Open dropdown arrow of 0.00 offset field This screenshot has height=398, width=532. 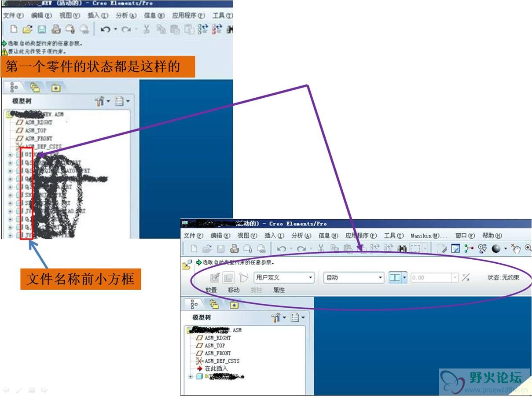click(455, 277)
